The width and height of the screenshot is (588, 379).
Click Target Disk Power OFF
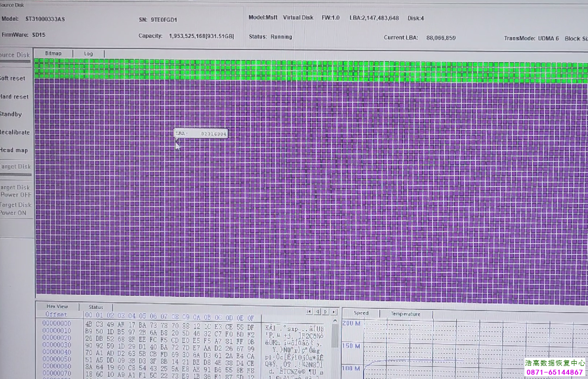pyautogui.click(x=15, y=191)
